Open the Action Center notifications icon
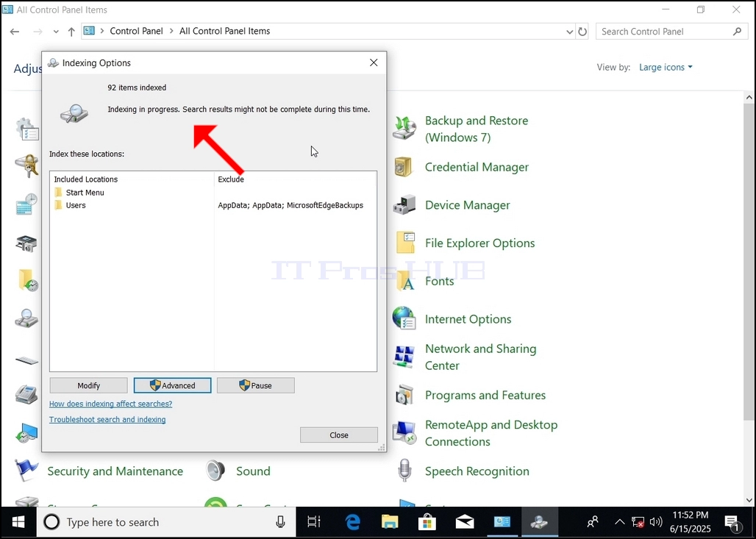756x539 pixels. point(732,522)
